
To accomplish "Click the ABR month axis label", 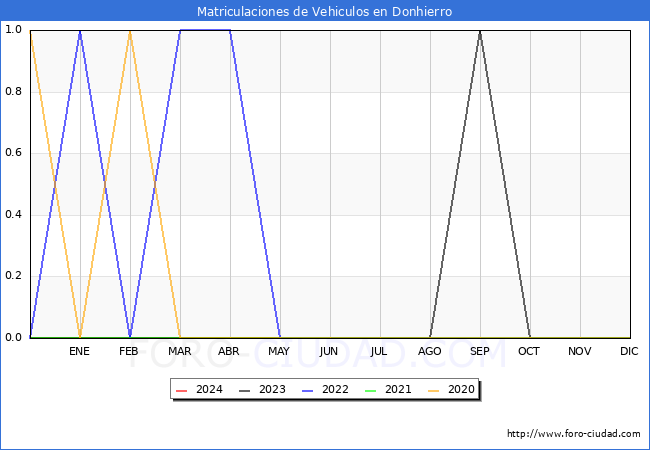I will 228,351.
